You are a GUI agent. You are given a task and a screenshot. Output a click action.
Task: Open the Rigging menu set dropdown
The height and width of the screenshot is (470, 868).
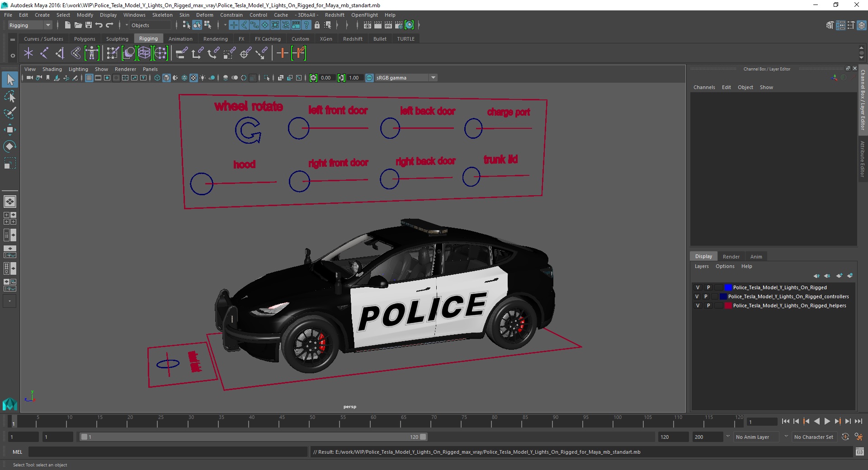pyautogui.click(x=30, y=25)
